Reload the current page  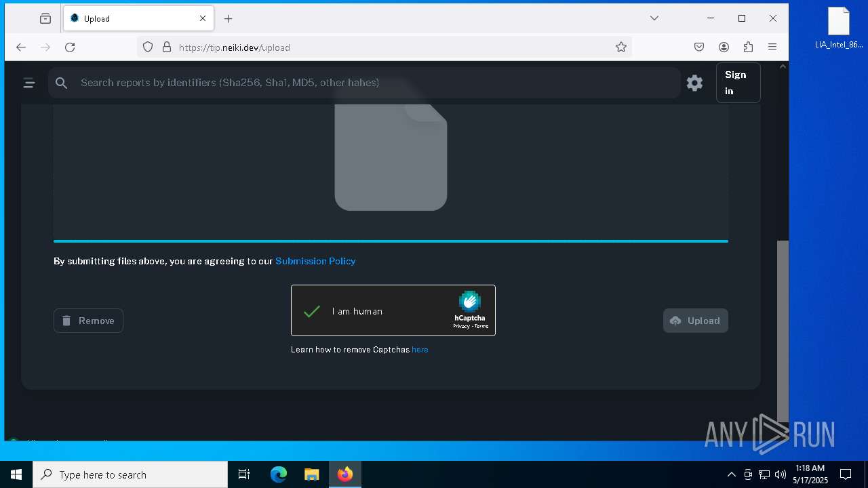pyautogui.click(x=70, y=47)
